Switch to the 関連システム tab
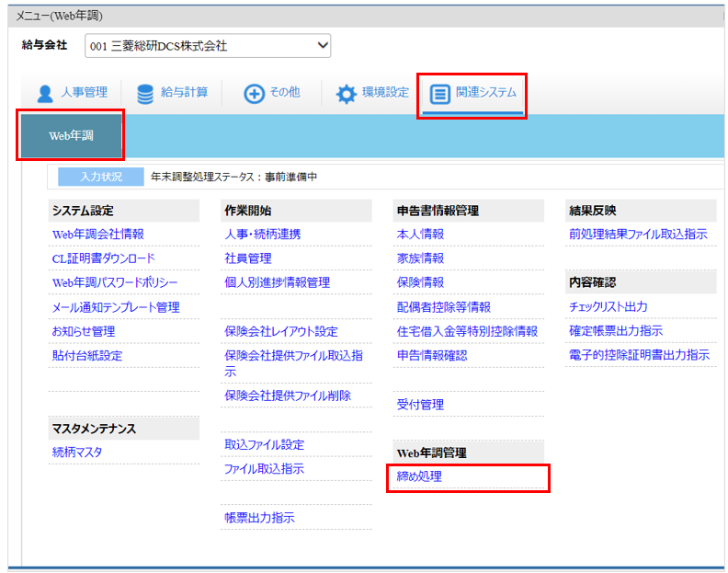 pyautogui.click(x=472, y=94)
